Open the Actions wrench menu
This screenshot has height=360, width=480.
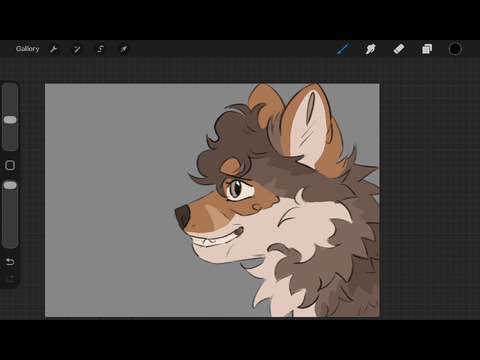pos(54,49)
